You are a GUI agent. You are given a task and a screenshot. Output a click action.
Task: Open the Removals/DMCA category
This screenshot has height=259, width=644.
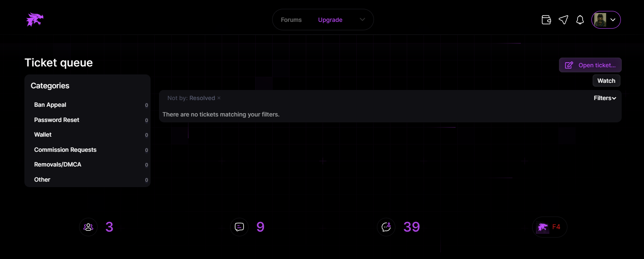click(x=58, y=164)
